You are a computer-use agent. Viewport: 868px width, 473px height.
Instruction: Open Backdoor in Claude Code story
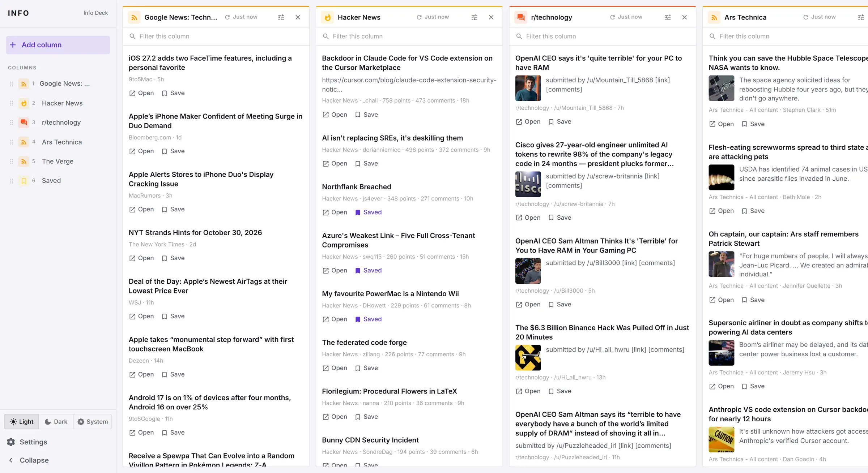(x=335, y=115)
